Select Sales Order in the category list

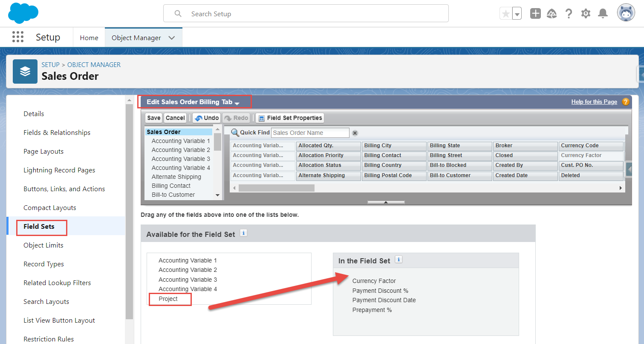pyautogui.click(x=179, y=132)
